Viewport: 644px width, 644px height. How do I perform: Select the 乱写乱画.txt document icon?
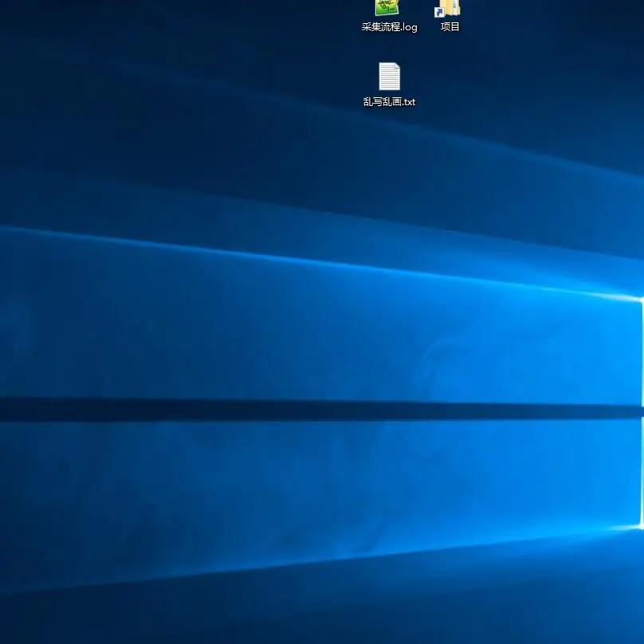click(x=389, y=77)
